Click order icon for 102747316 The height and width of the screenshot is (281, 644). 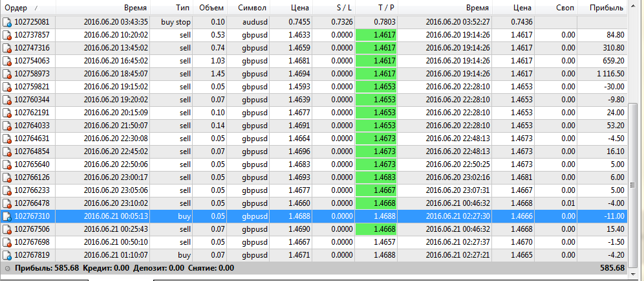[x=7, y=48]
